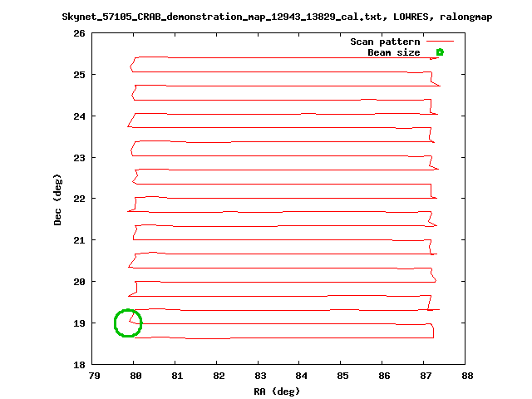Click the RA axis tick label "86"
Viewport: 532px width, 399px height.
(x=384, y=376)
